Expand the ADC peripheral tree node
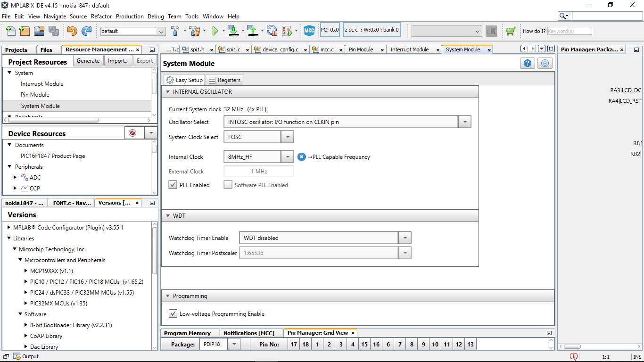644x362 pixels. tap(15, 178)
